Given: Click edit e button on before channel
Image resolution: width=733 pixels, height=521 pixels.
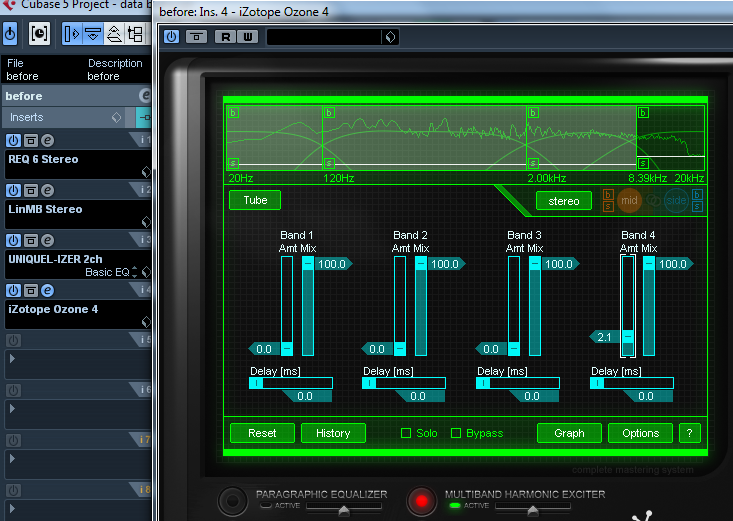Looking at the screenshot, I should click(145, 96).
